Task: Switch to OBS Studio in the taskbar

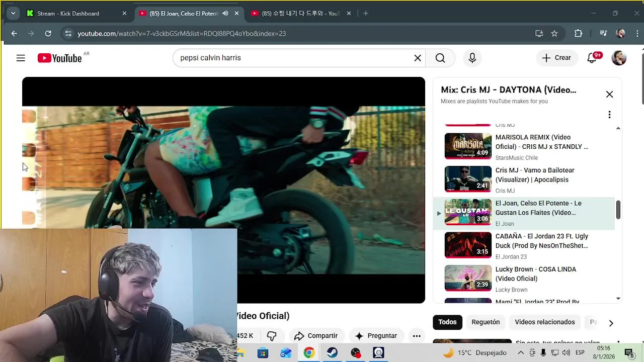Action: tap(355, 353)
